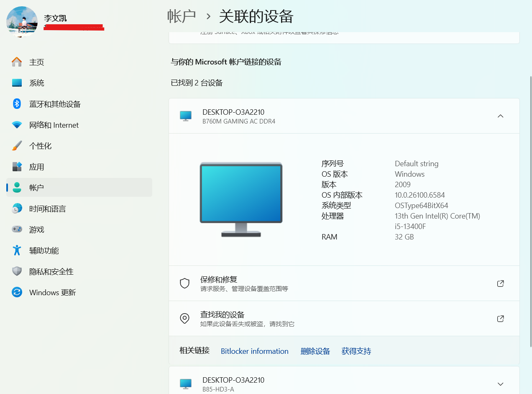Open the 保修和修复 row
Screen dimensions: 532x394
click(344, 283)
